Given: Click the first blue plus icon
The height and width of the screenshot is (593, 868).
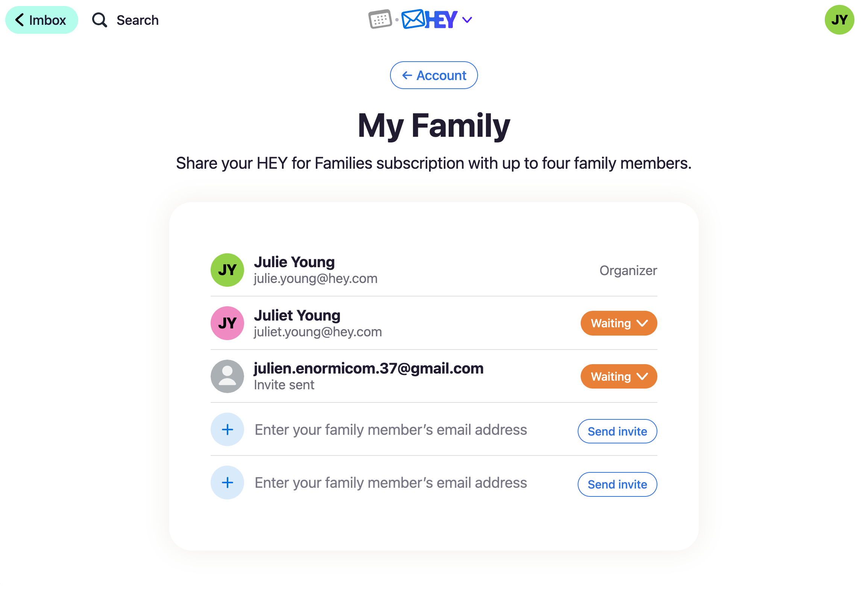Looking at the screenshot, I should (x=227, y=430).
